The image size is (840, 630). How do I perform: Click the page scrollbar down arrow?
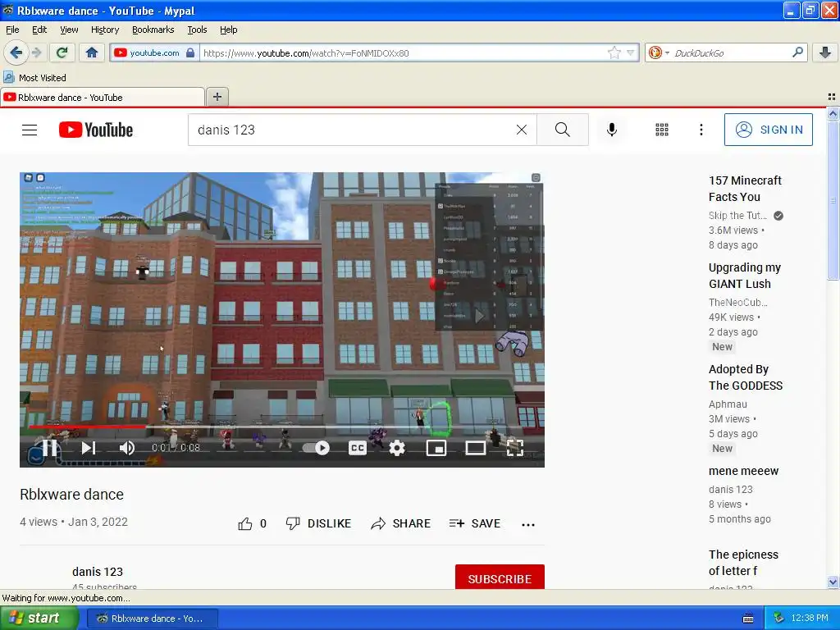[833, 582]
